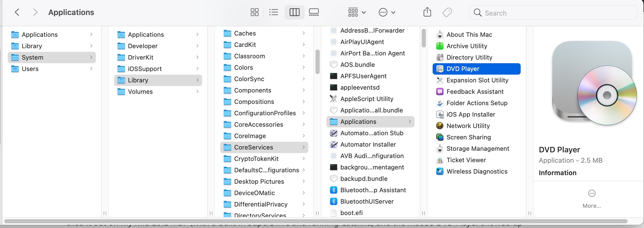The width and height of the screenshot is (644, 228).
Task: Expand the Desktop Pictures folder chevron
Action: click(x=304, y=181)
